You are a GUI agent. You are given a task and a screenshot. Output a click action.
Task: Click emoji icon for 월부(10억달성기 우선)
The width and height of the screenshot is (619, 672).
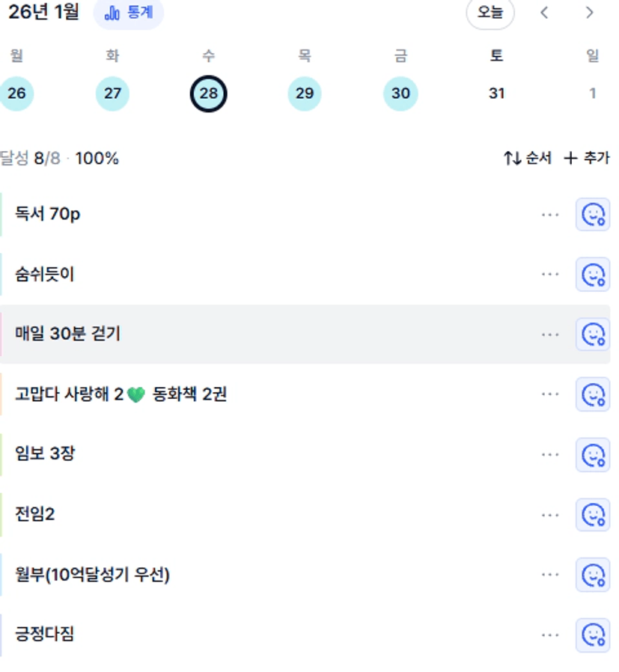(x=593, y=575)
